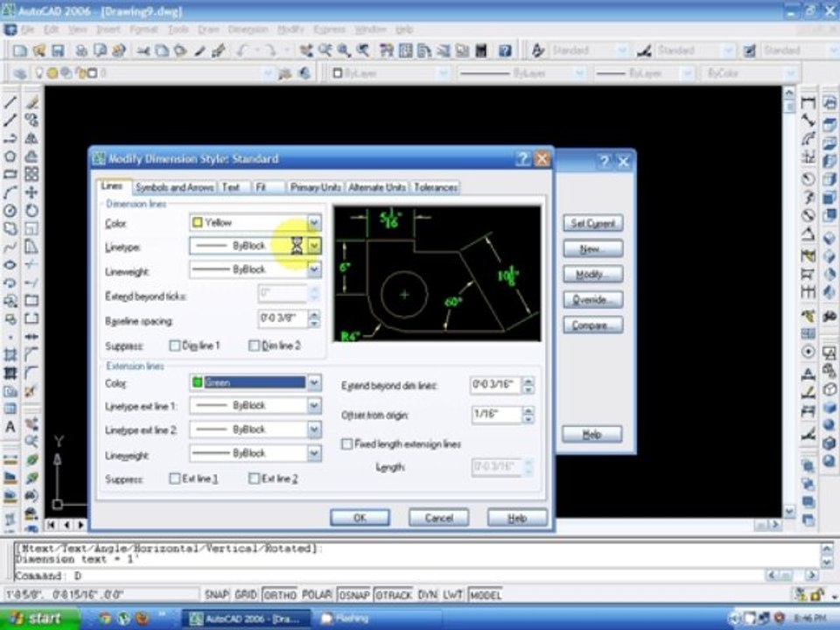This screenshot has width=840, height=630.
Task: Click the Zoom Realtime magnifier icon
Action: (x=325, y=51)
